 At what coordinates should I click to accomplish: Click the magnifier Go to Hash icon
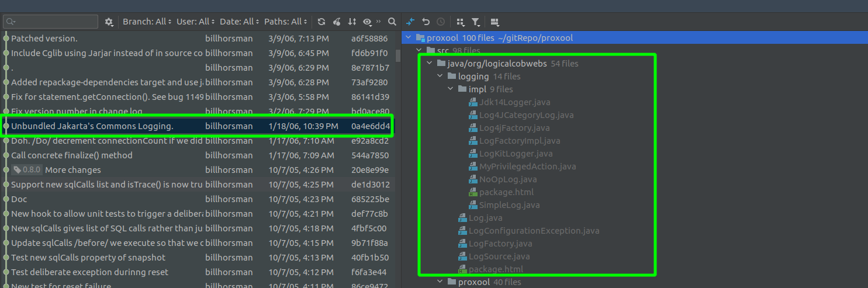392,22
